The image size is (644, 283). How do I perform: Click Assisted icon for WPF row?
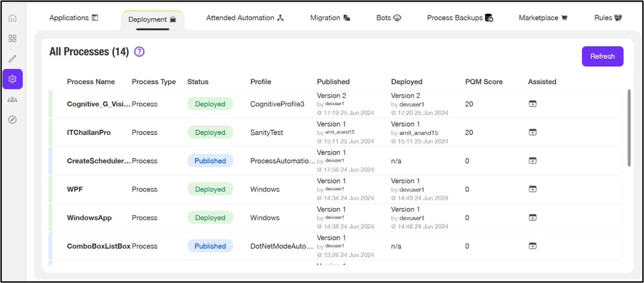[532, 189]
